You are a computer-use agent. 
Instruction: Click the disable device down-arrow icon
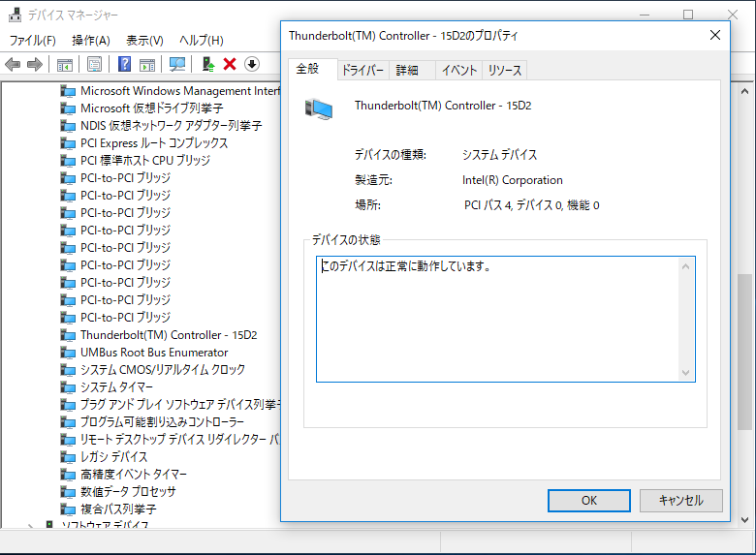point(252,64)
